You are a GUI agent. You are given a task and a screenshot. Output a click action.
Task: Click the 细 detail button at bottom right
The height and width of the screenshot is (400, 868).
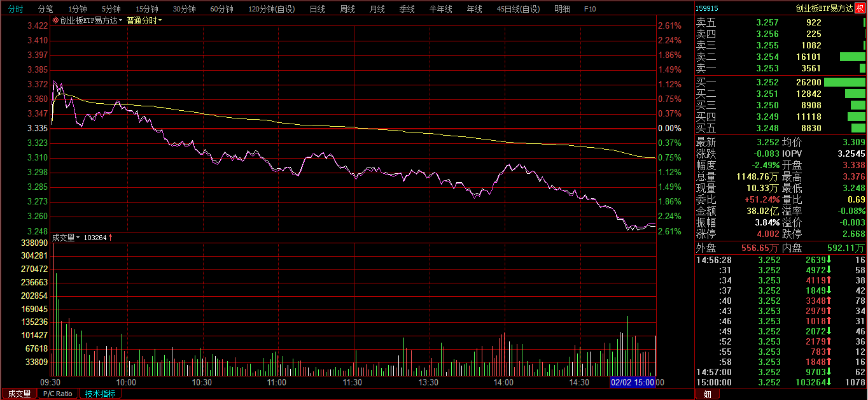(x=707, y=394)
